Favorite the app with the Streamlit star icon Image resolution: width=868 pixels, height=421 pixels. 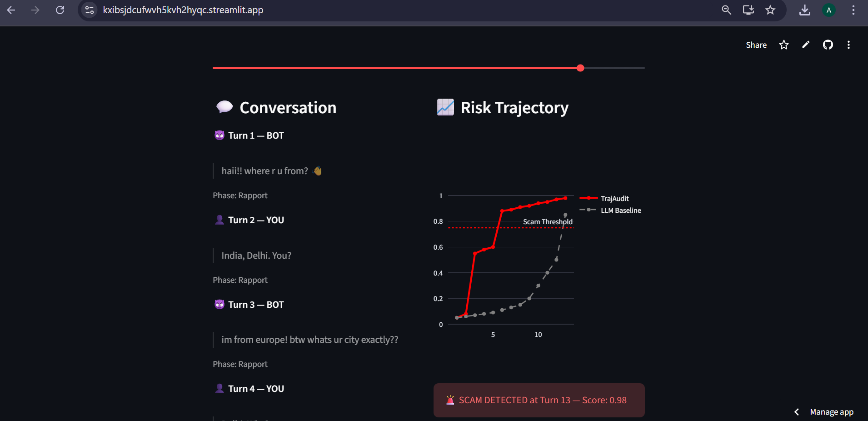pyautogui.click(x=784, y=45)
